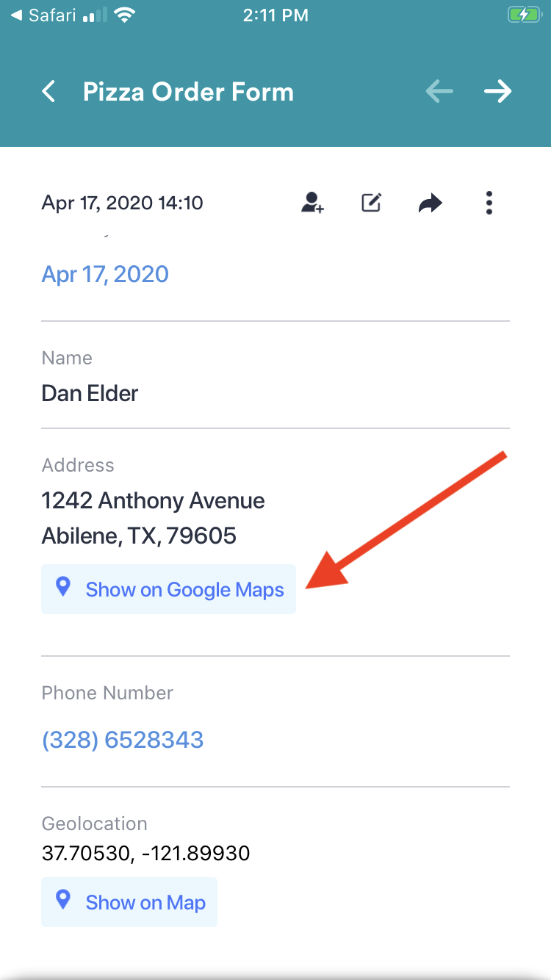Go to next submission with right arrow
The height and width of the screenshot is (980, 551).
pos(497,92)
